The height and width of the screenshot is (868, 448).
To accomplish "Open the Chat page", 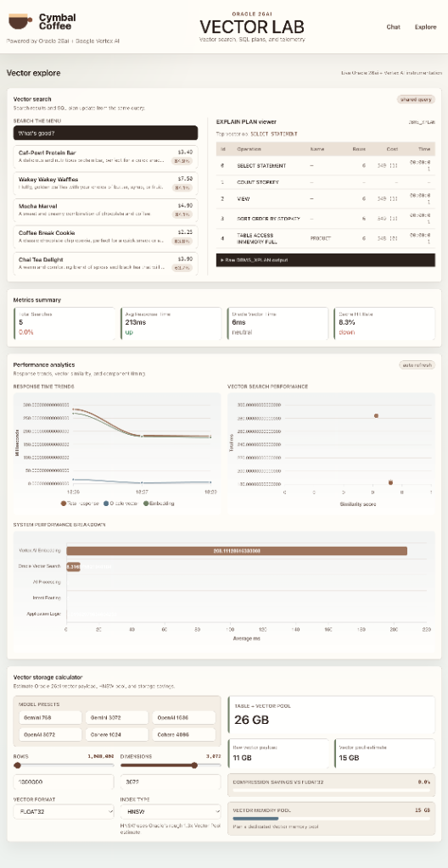I will 393,26.
